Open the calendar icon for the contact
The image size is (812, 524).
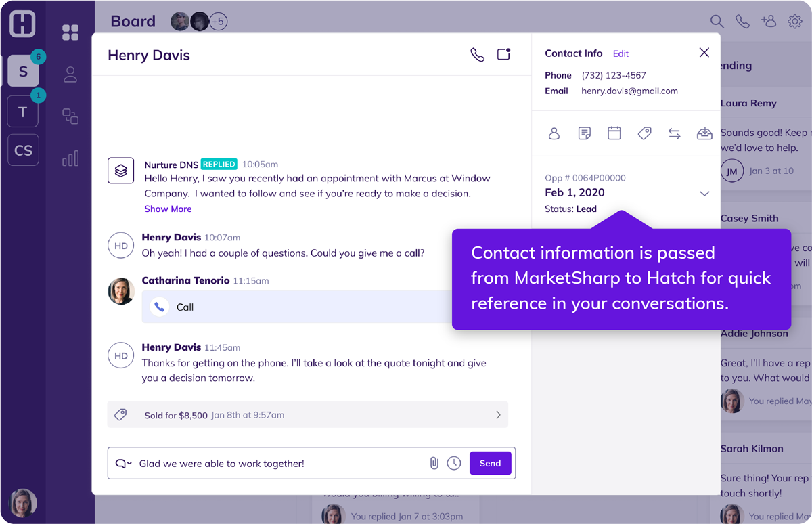(x=614, y=133)
